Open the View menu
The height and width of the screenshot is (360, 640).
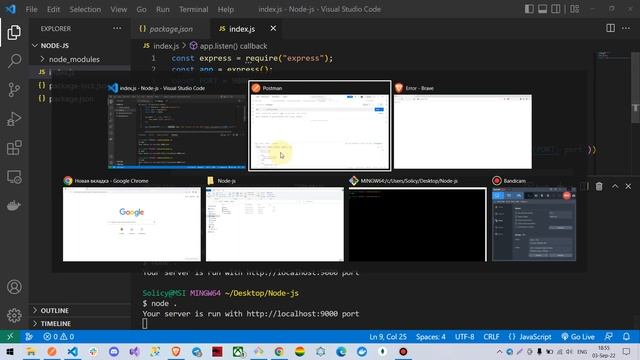[x=118, y=9]
